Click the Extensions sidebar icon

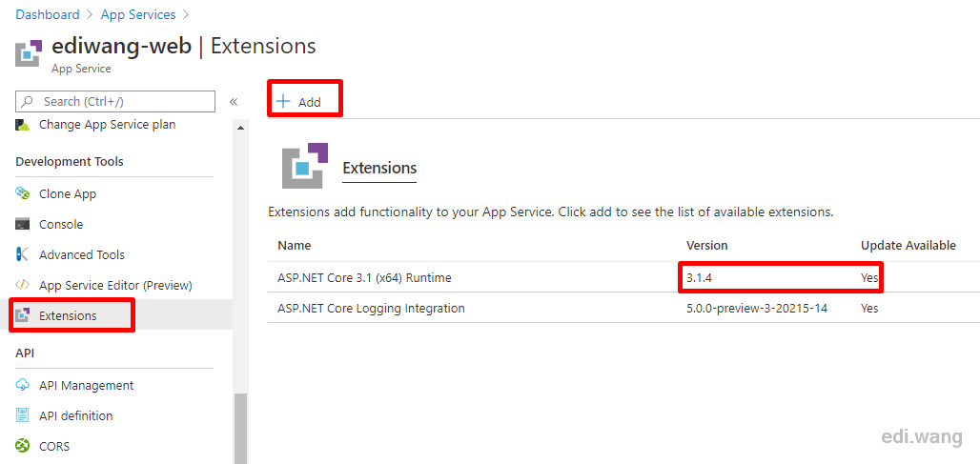coord(23,315)
